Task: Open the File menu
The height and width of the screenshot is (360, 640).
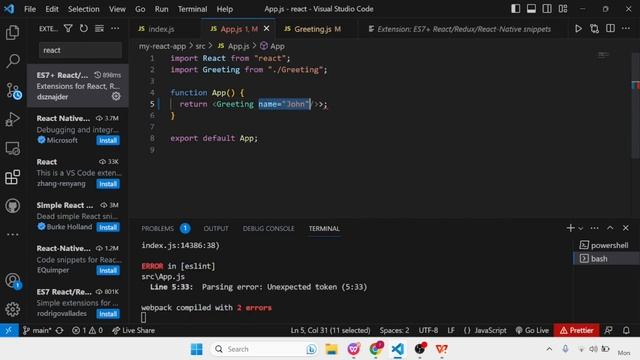Action: click(30, 9)
